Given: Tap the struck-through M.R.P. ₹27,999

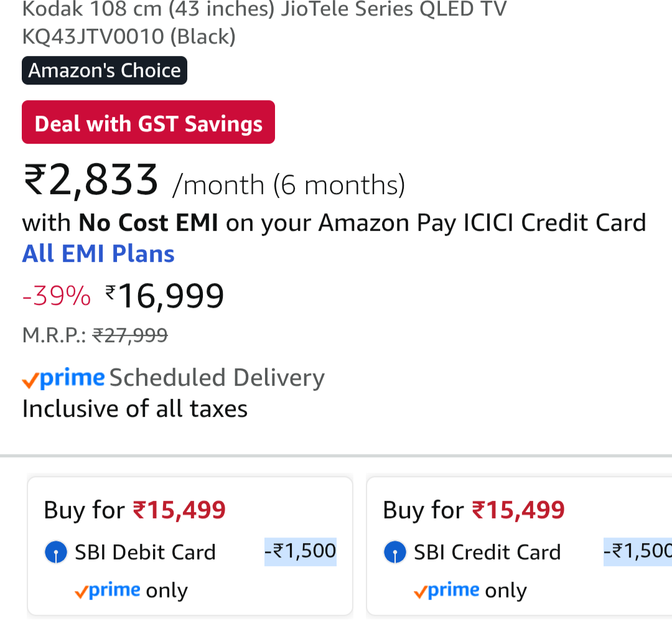Looking at the screenshot, I should pyautogui.click(x=130, y=335).
